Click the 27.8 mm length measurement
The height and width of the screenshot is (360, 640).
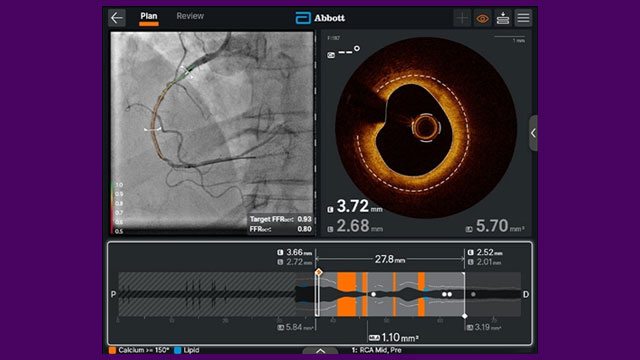coord(390,259)
